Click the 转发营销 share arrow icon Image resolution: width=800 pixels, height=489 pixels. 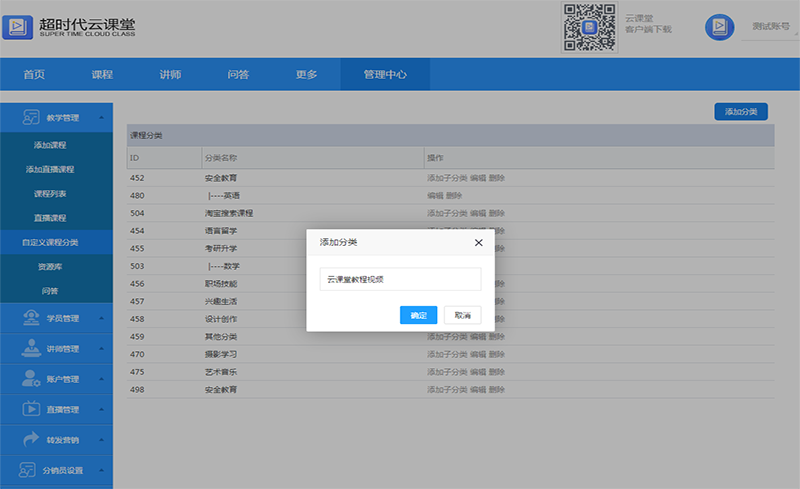pyautogui.click(x=30, y=439)
